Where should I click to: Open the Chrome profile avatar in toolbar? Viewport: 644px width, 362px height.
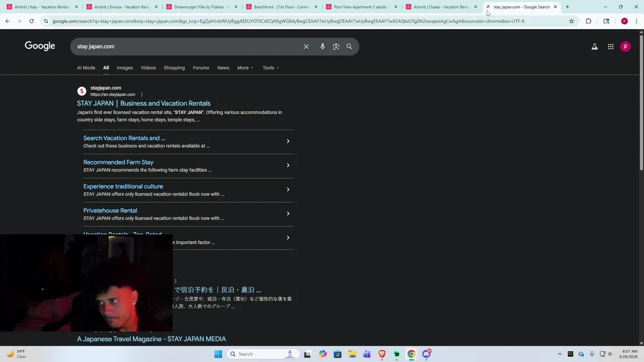coord(624,21)
